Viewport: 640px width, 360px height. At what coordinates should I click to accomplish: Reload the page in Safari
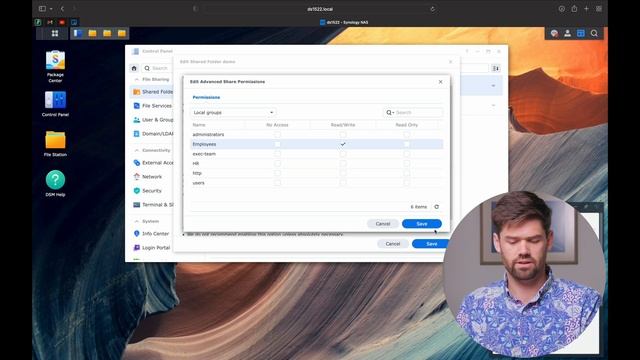pos(433,9)
